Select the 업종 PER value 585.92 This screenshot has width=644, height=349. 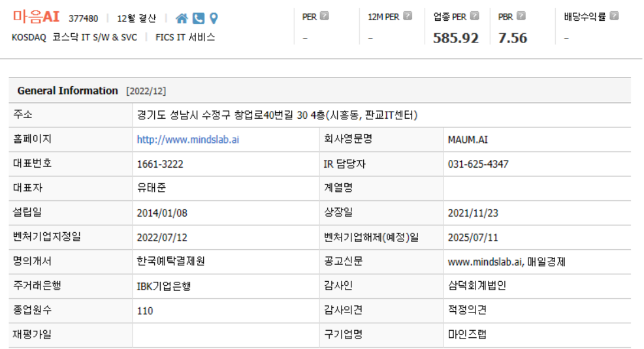(x=456, y=38)
